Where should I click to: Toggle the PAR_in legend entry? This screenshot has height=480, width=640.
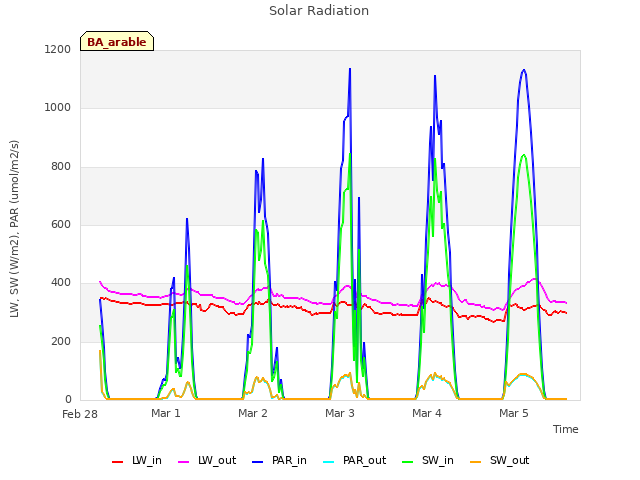(x=279, y=460)
